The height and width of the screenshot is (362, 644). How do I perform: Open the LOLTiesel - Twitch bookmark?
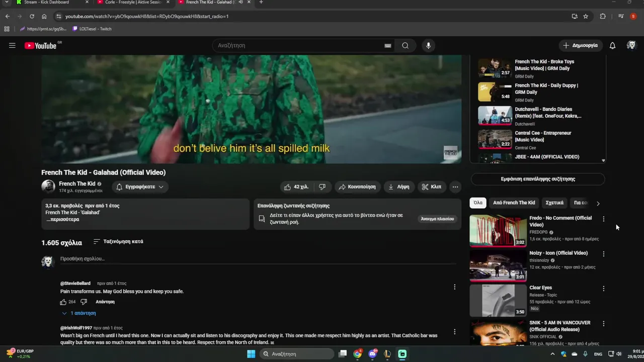coord(92,29)
